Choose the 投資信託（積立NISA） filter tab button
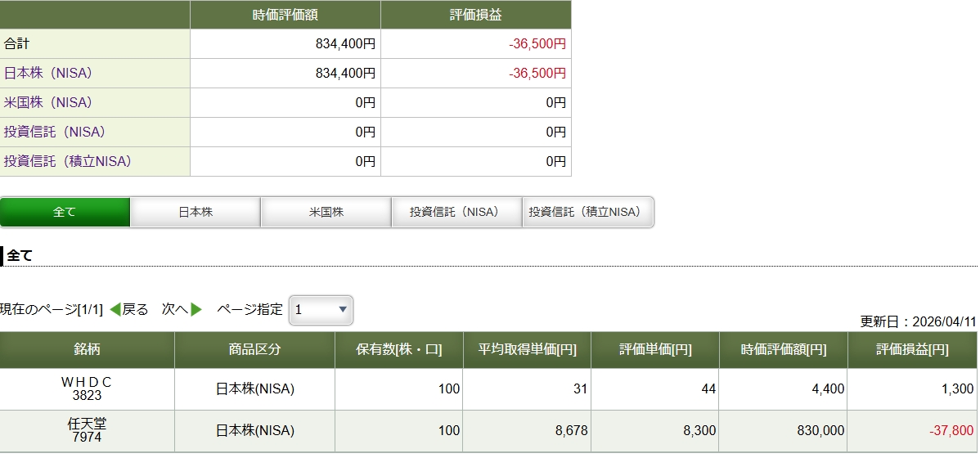Screen dimensions: 980x458 pos(587,213)
